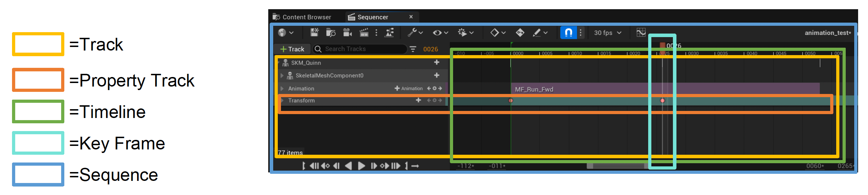Click Browse to sequence in Content Browser icon
The image size is (868, 195).
click(x=330, y=33)
